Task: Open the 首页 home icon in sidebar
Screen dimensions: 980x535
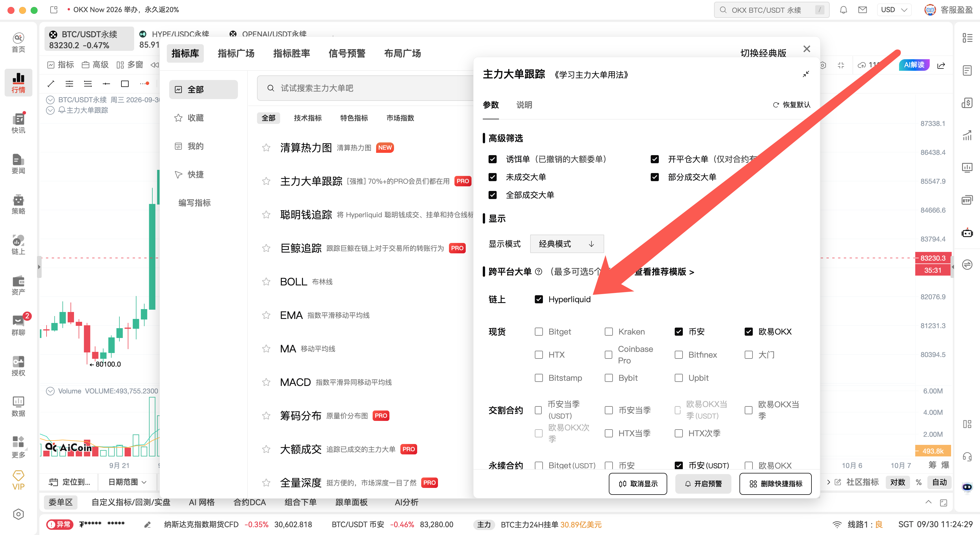Action: 18,42
